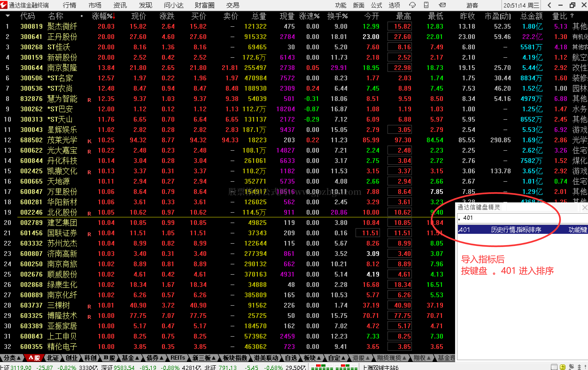Click the back arrow icon near clock
The height and width of the screenshot is (370, 588).
pos(549,5)
